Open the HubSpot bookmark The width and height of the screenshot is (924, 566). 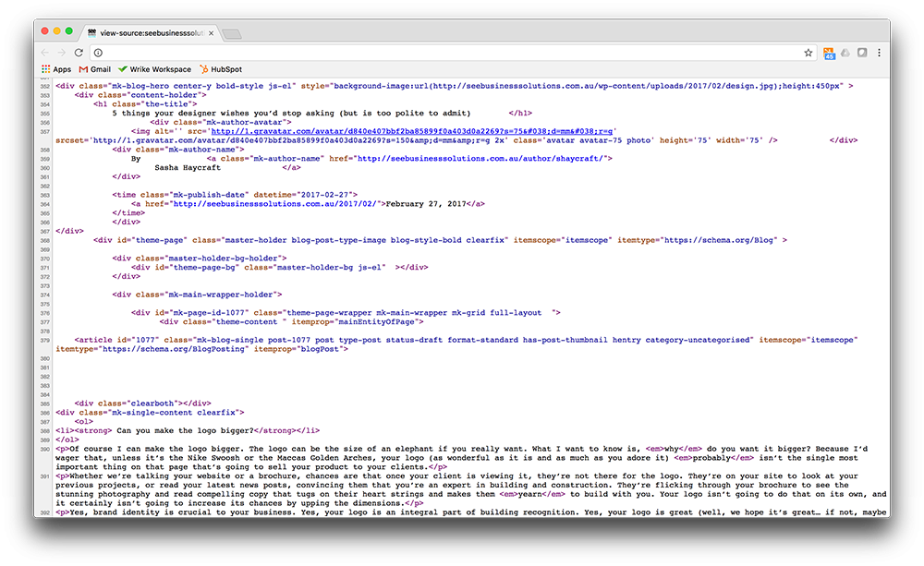click(221, 69)
